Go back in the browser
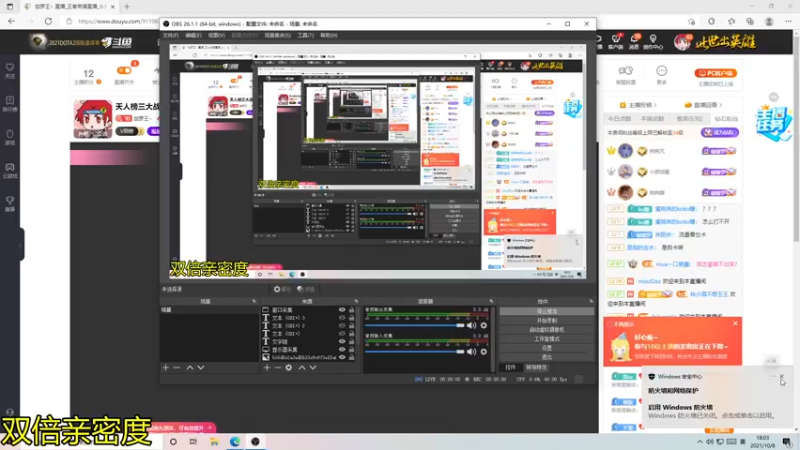The image size is (800, 450). 11,21
